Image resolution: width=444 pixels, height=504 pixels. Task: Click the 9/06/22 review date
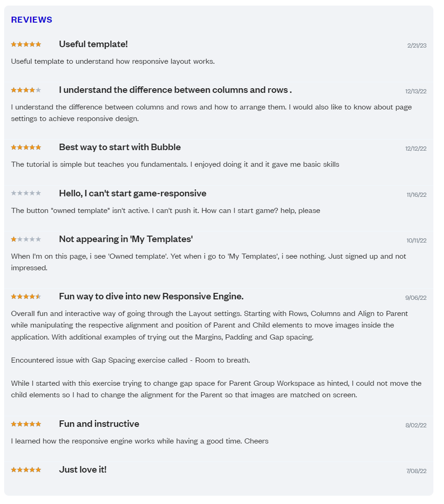point(416,298)
